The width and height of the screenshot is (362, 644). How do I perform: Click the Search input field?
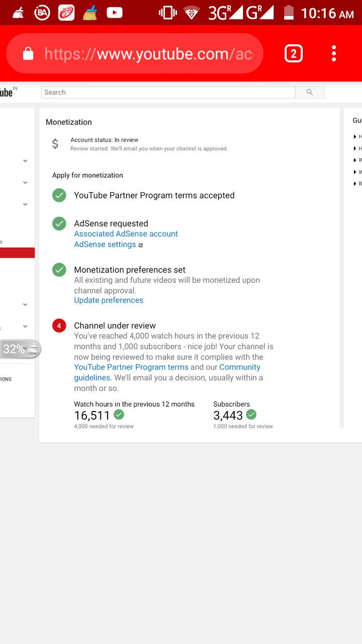[x=168, y=92]
